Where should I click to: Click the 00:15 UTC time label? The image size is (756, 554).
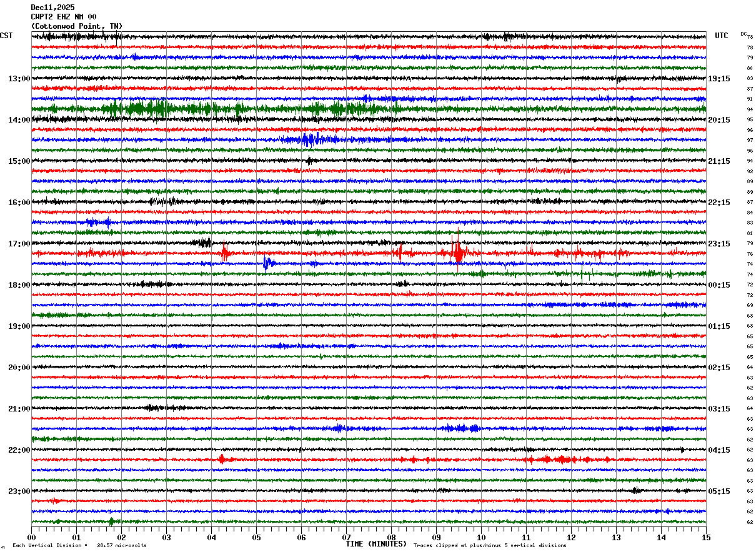tap(719, 285)
